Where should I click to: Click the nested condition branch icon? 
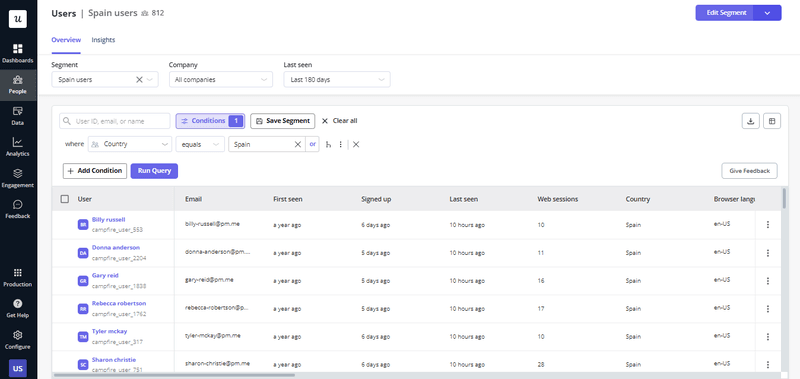click(329, 144)
